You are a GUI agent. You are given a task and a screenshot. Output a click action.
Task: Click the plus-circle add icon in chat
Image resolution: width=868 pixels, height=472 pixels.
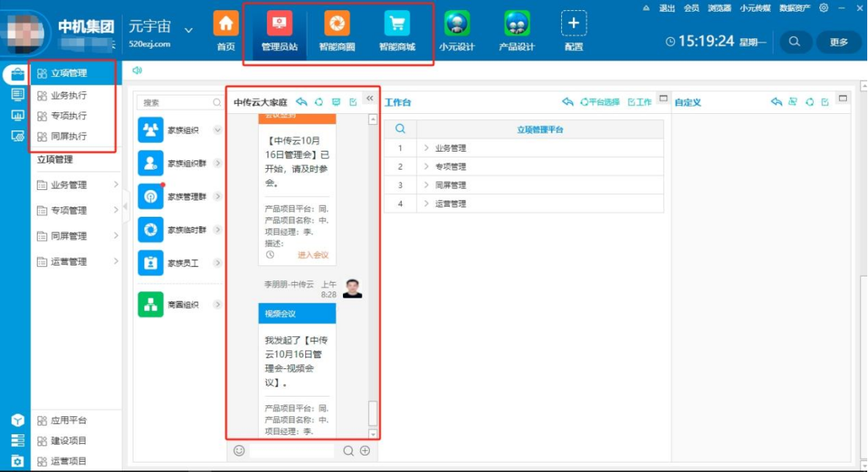pyautogui.click(x=365, y=450)
